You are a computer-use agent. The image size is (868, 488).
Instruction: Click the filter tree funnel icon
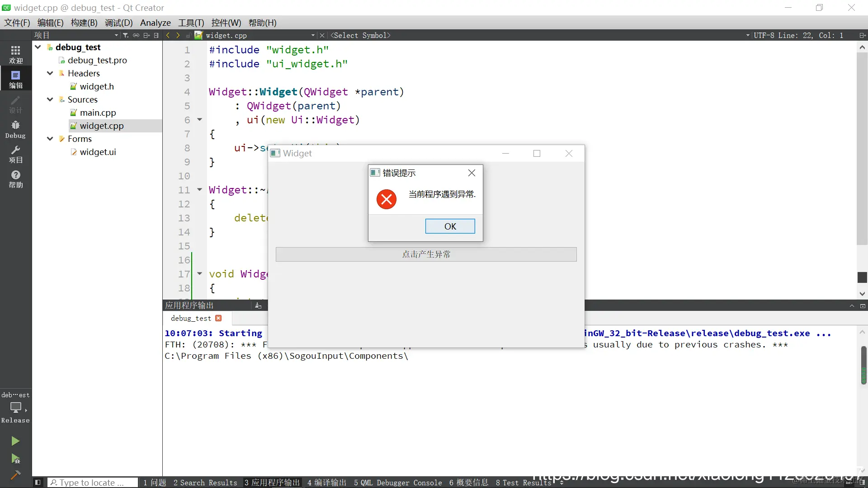[x=126, y=35]
